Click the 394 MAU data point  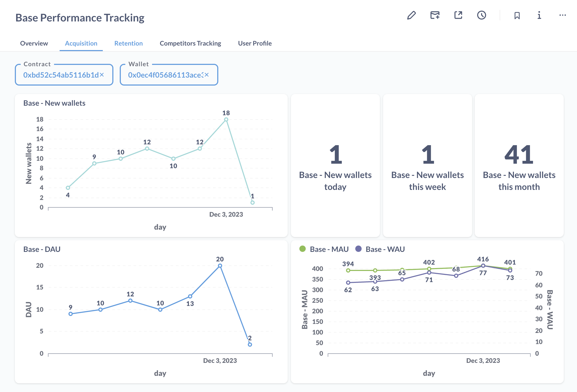[348, 270]
